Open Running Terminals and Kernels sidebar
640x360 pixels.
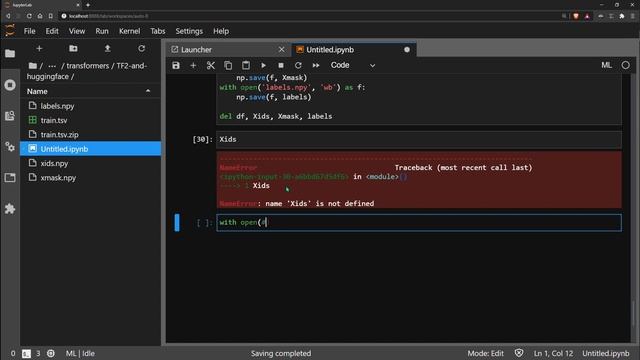(x=10, y=85)
